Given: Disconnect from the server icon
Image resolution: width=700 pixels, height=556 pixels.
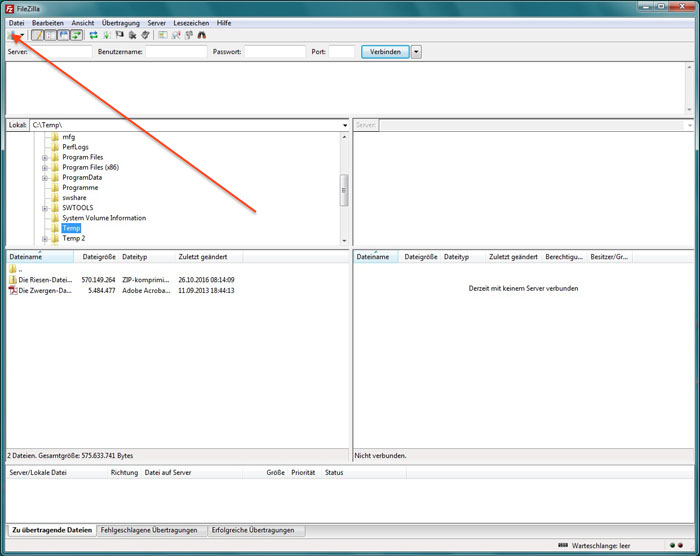Looking at the screenshot, I should 133,35.
